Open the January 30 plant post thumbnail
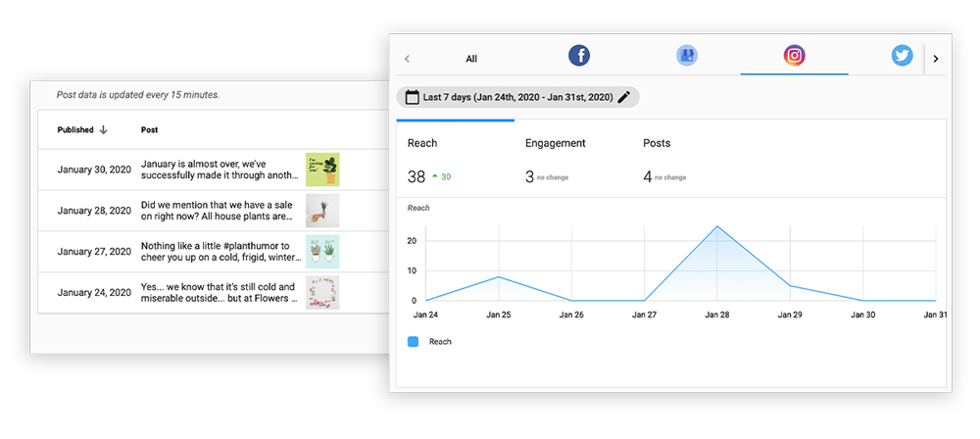 322,170
